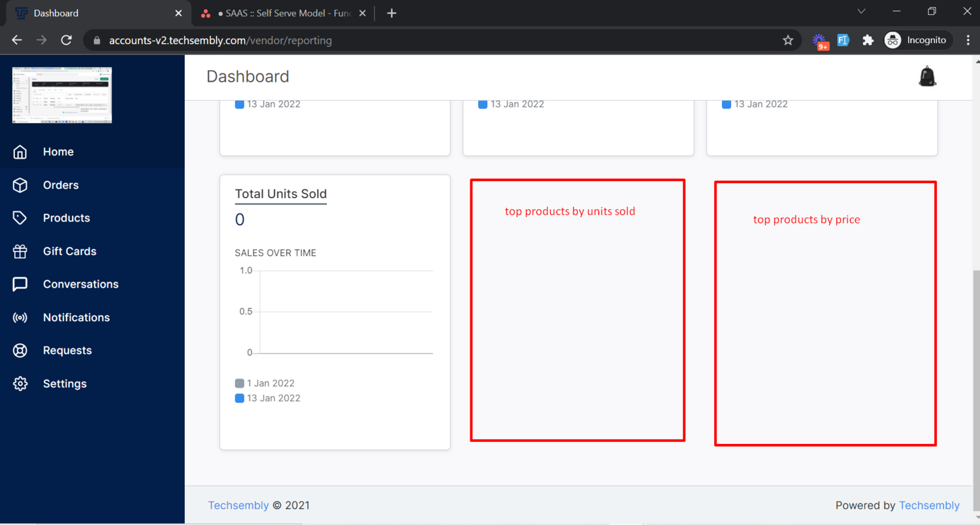Click the browser forward arrow
980x525 pixels.
pos(41,40)
